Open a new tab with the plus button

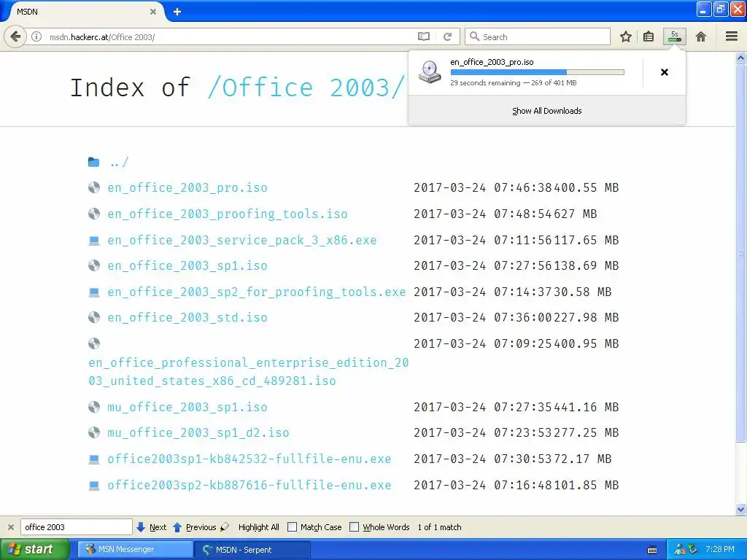[x=177, y=12]
